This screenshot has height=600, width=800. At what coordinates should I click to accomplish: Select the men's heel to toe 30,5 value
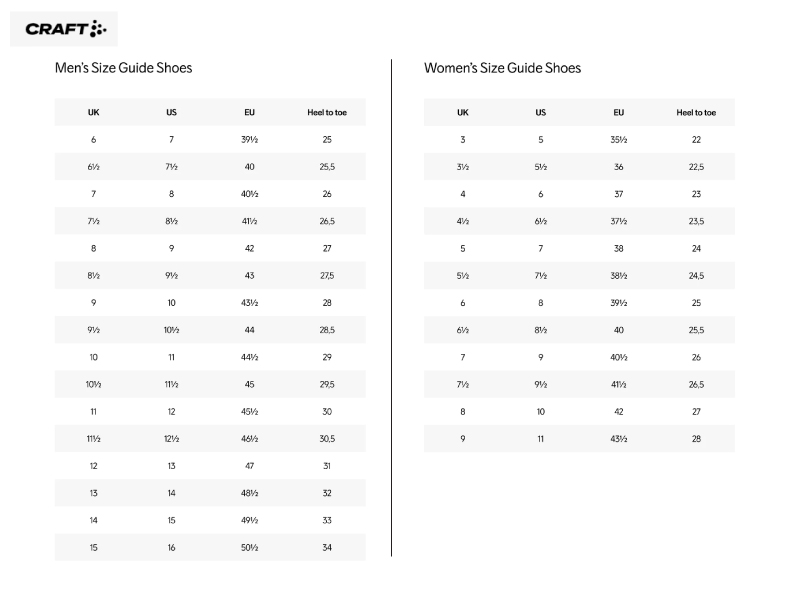click(x=327, y=438)
